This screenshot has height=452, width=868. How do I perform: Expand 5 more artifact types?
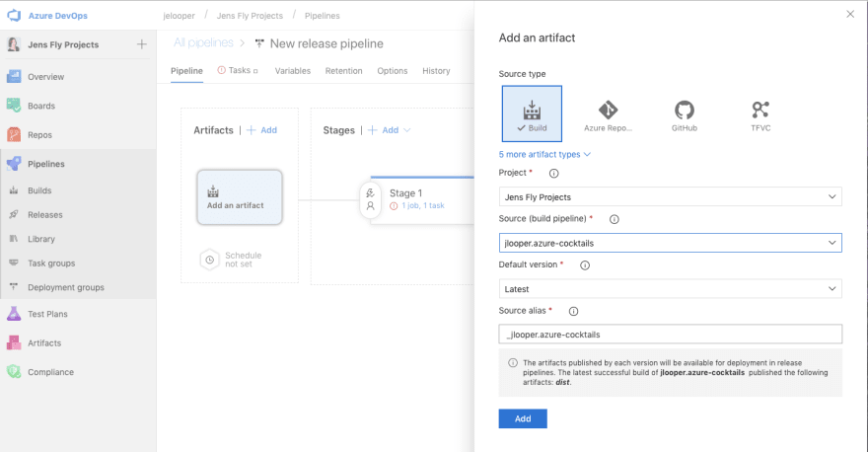tap(544, 155)
